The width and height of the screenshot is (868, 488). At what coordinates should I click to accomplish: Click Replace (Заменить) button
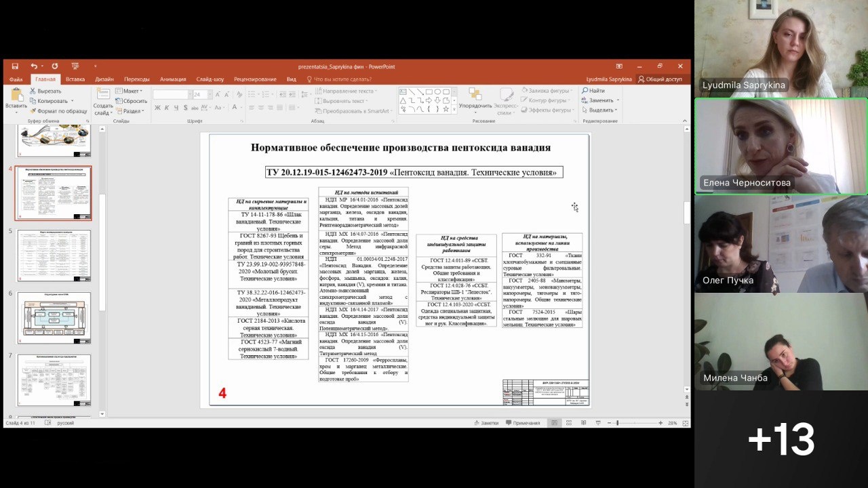599,100
